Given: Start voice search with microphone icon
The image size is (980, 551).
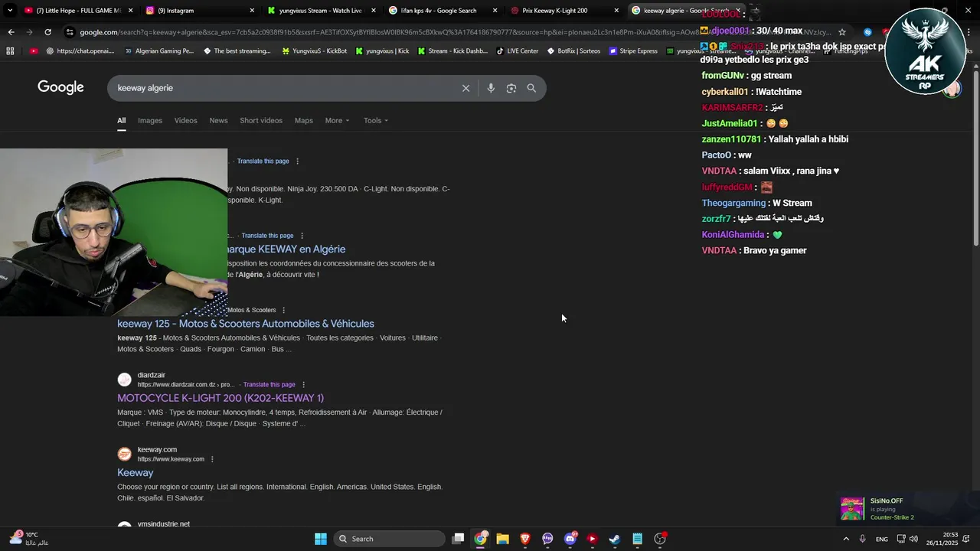Looking at the screenshot, I should point(491,88).
